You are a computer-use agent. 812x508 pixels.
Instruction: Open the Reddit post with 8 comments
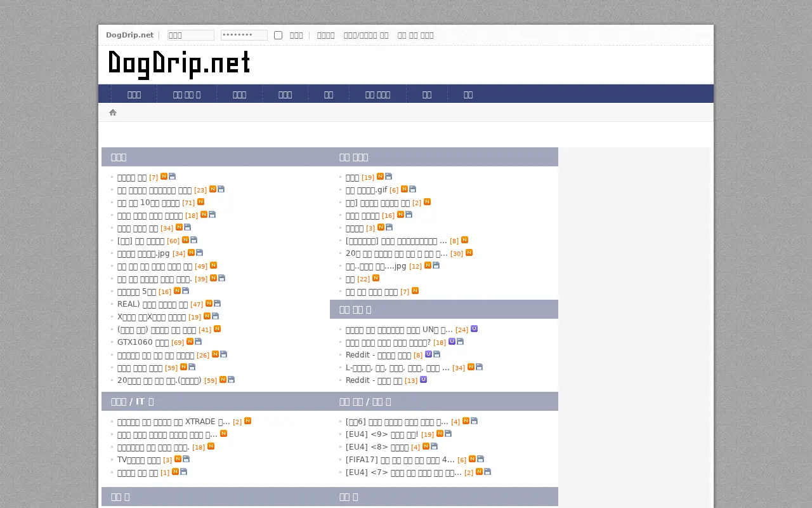[378, 355]
